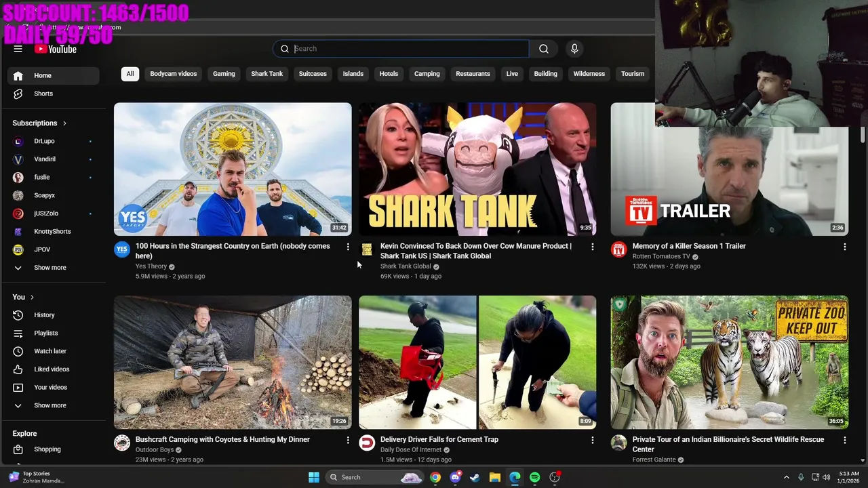Click the YouTube logo
Screen dimensions: 868x488
(x=56, y=49)
